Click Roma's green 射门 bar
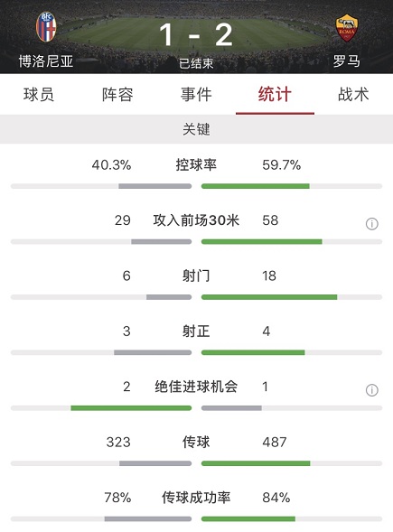This screenshot has height=532, width=393. [269, 297]
